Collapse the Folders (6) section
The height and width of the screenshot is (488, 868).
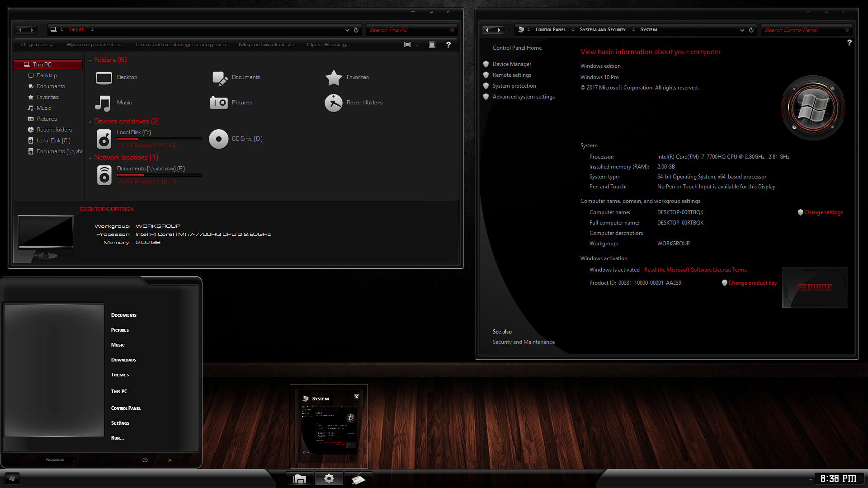(91, 59)
